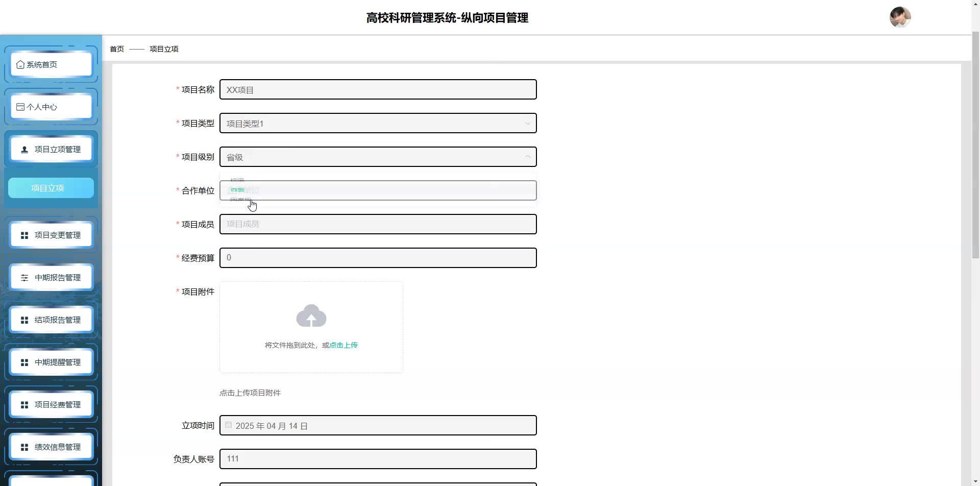The width and height of the screenshot is (980, 486).
Task: Open the 项目类型 dropdown showing 项目类型1
Action: (x=378, y=124)
